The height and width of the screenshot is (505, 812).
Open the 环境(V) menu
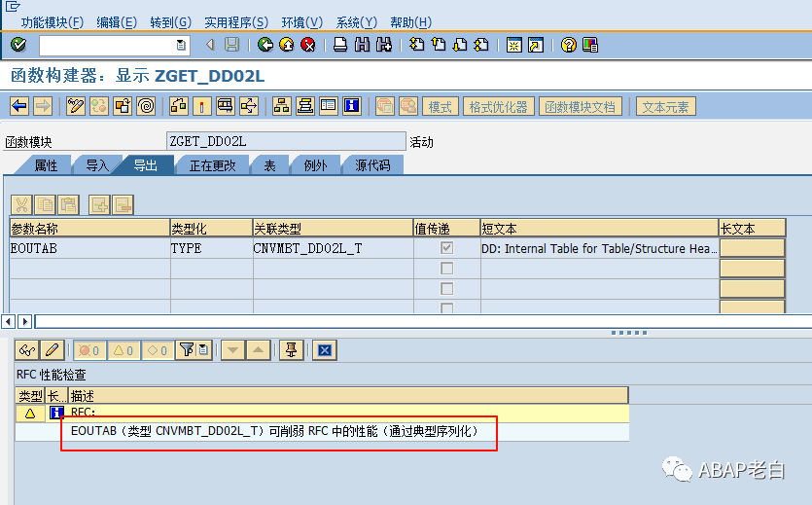(301, 22)
